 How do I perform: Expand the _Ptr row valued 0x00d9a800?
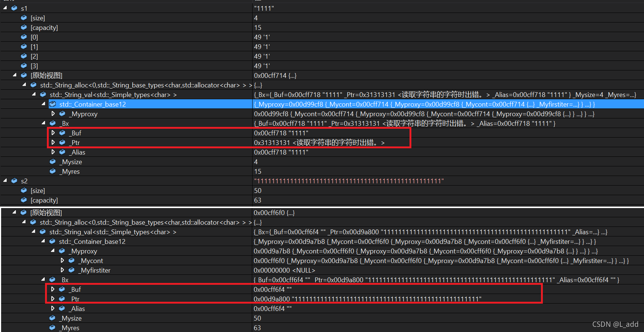coord(53,299)
